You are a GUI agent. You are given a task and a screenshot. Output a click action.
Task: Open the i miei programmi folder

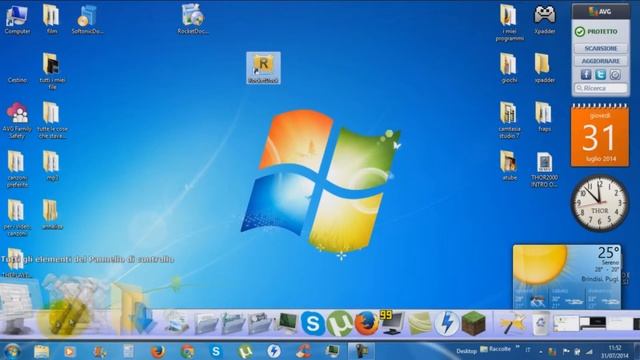[509, 22]
